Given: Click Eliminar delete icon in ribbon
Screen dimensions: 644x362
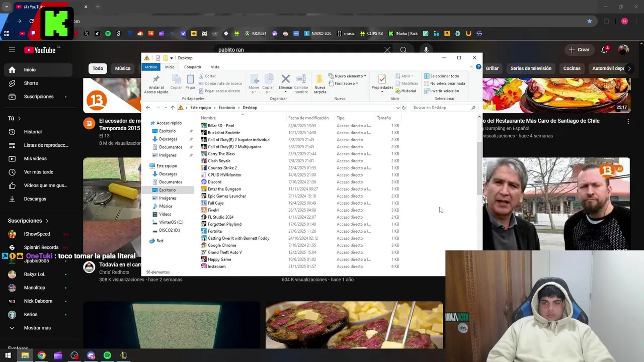Looking at the screenshot, I should 285,79.
